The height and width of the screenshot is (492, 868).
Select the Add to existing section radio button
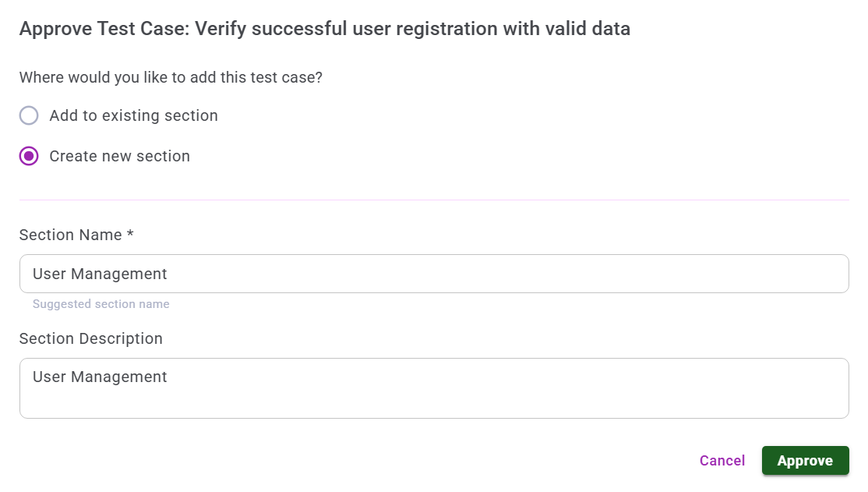[x=29, y=116]
